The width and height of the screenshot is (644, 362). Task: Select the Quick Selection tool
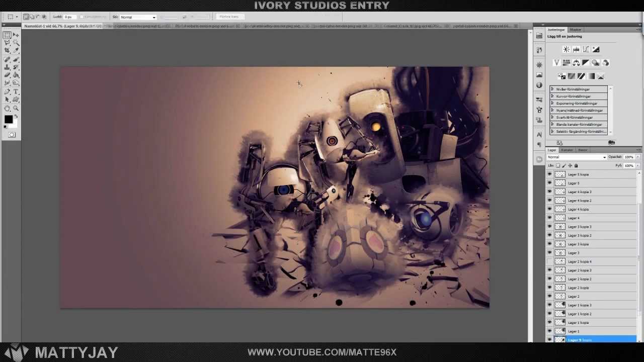coord(16,43)
